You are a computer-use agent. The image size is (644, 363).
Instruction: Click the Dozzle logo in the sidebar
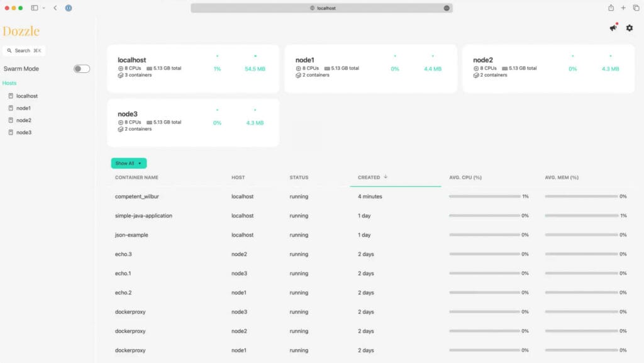coord(21,30)
